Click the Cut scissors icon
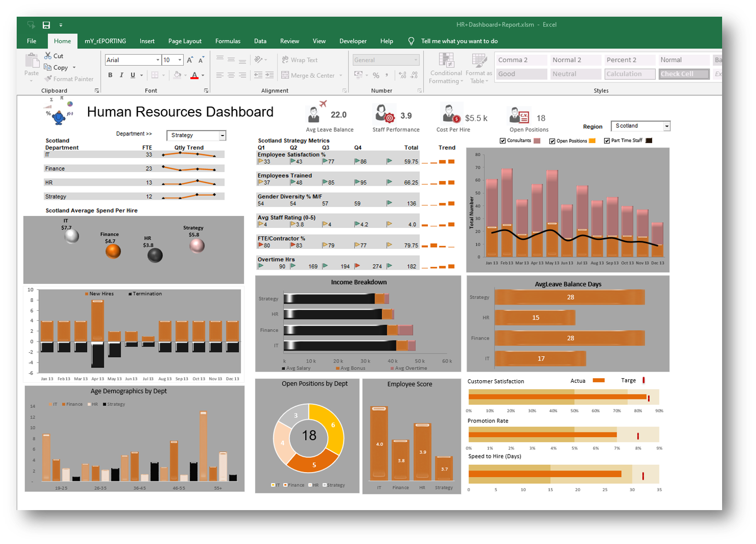 tap(48, 56)
